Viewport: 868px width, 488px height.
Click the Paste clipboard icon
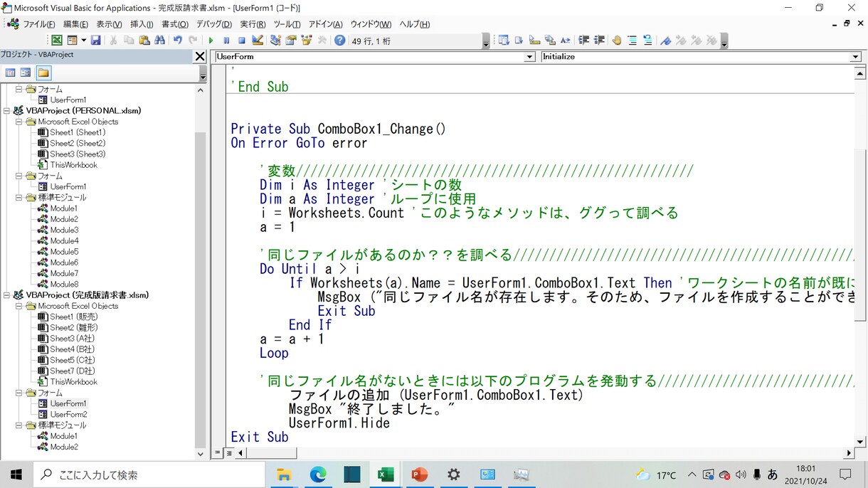point(144,41)
